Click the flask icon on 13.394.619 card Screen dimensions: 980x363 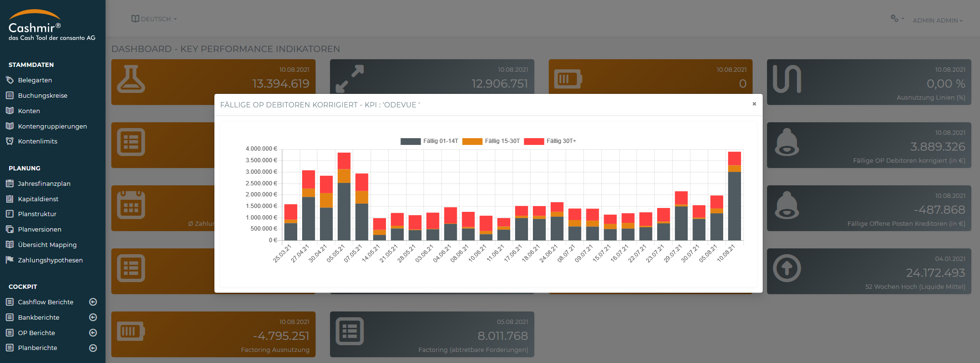(131, 79)
